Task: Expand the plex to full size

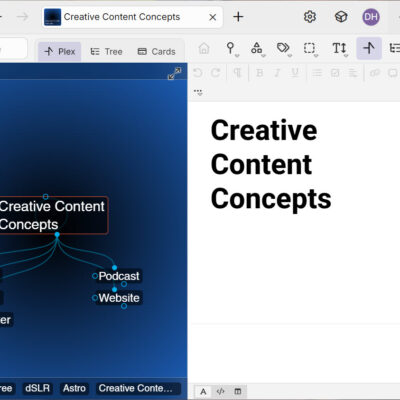Action: pos(174,73)
